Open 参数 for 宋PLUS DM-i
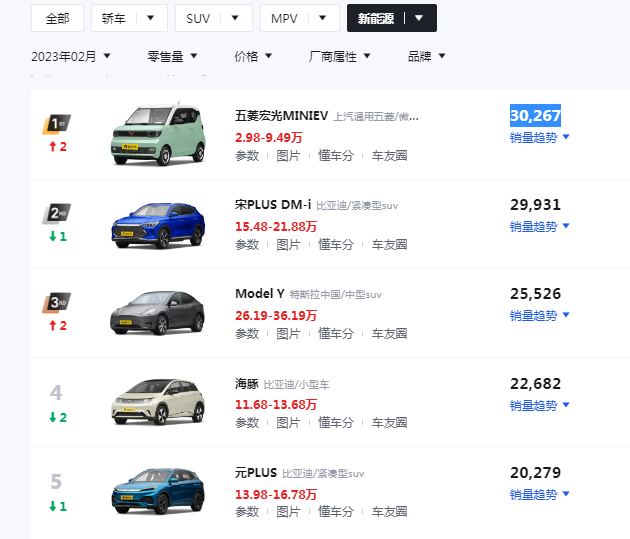The width and height of the screenshot is (630, 539). (247, 245)
